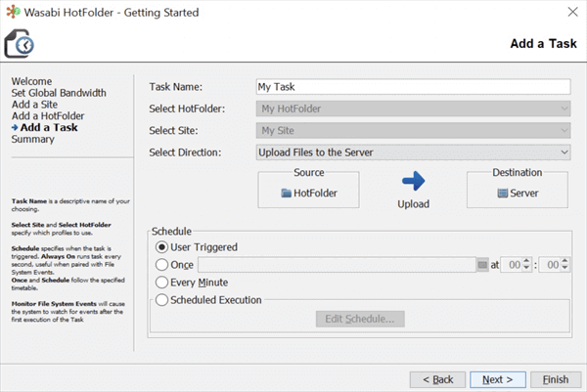The width and height of the screenshot is (587, 392).
Task: Expand the Select Direction dropdown
Action: tap(564, 152)
